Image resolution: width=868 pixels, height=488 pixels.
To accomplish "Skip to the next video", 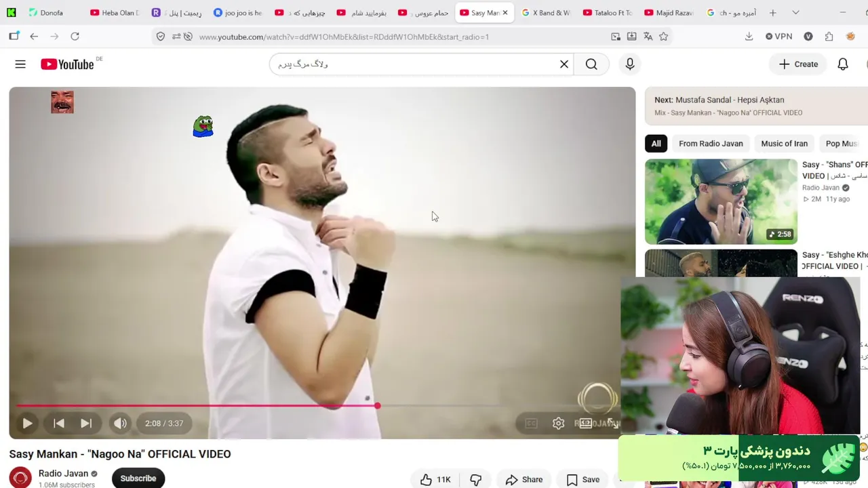I will pos(86,424).
